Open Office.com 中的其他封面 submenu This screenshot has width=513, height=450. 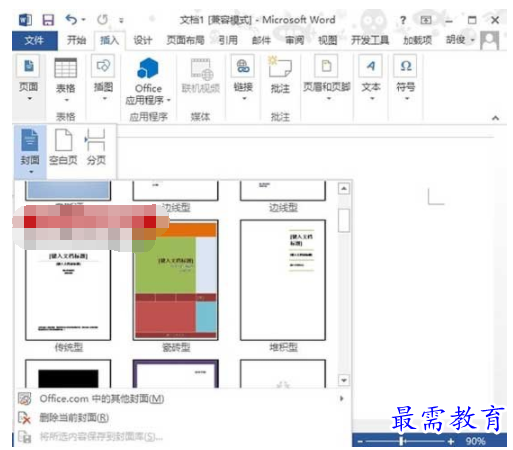coord(182,399)
